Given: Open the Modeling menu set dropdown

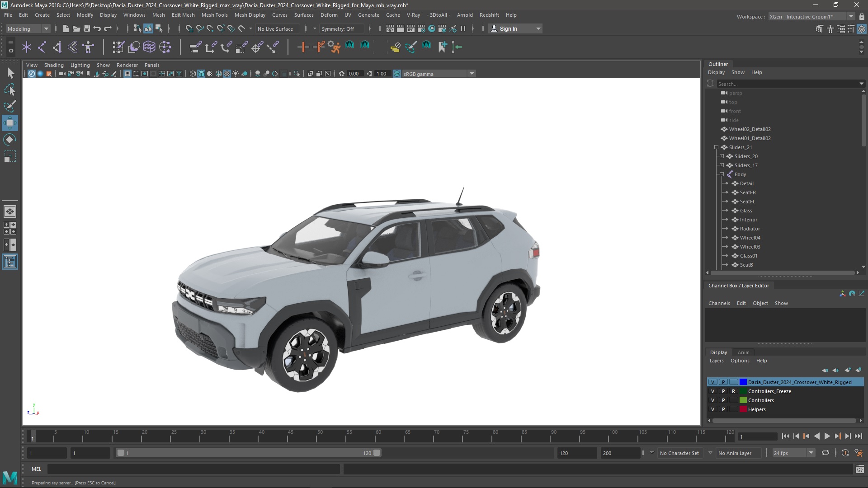Looking at the screenshot, I should 28,28.
